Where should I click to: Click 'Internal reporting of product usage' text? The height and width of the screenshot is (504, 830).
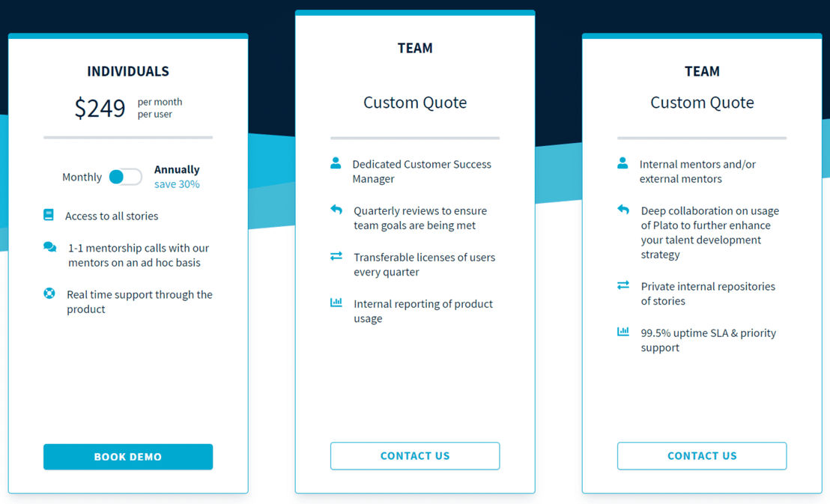(423, 312)
